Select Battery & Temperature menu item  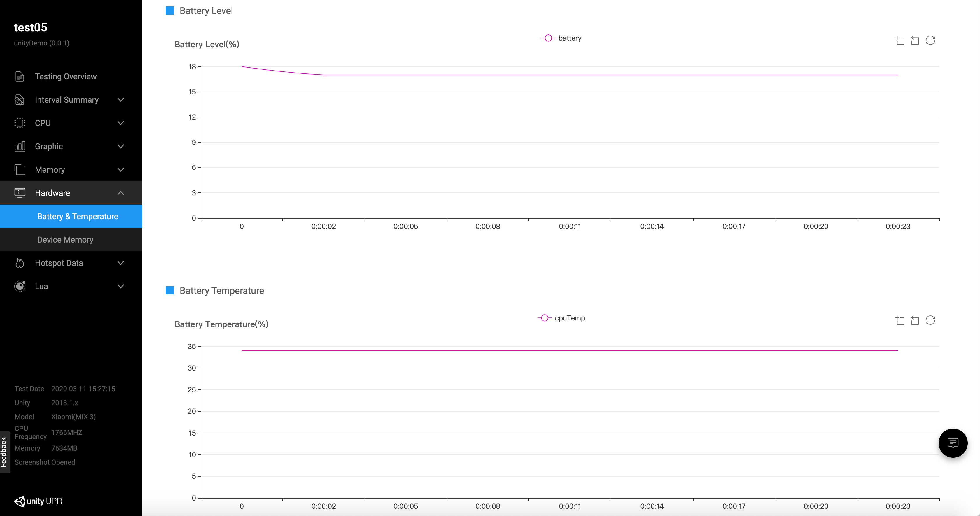(78, 216)
